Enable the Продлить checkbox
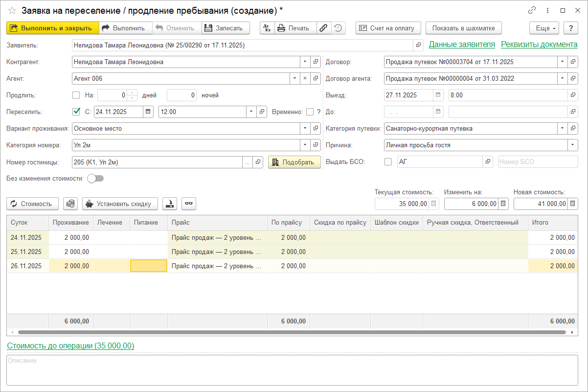 pyautogui.click(x=76, y=95)
